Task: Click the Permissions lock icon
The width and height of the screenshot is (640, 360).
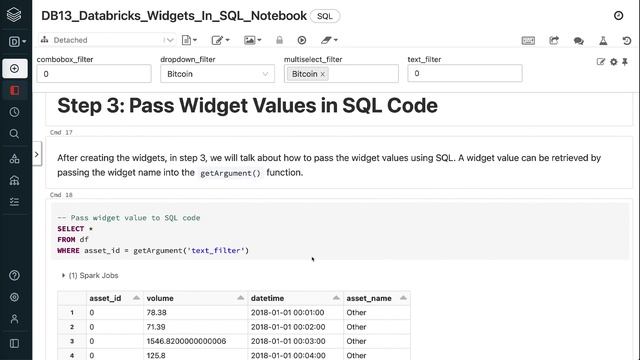Action: coord(279,40)
